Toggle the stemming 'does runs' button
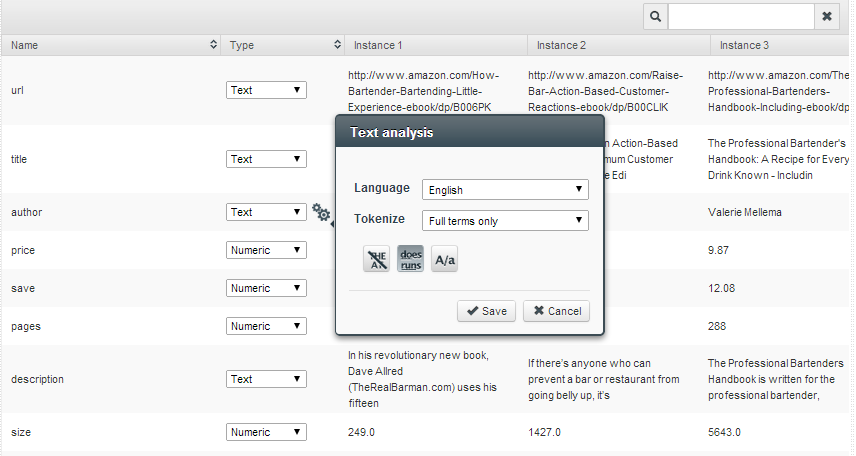 point(411,259)
